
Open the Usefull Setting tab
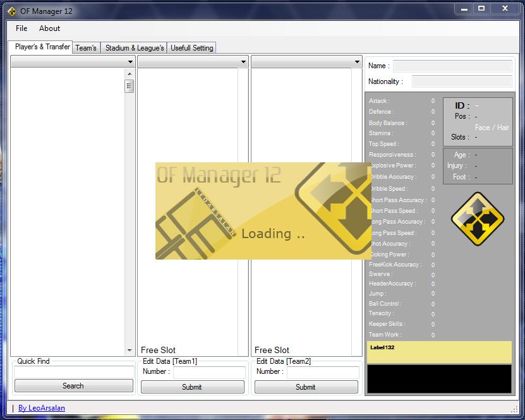coord(192,48)
